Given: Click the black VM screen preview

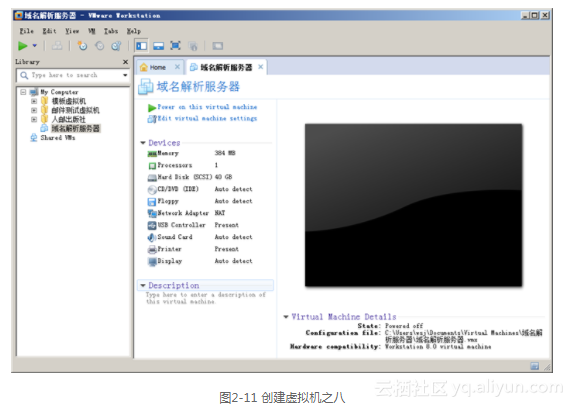Looking at the screenshot, I should 413,205.
